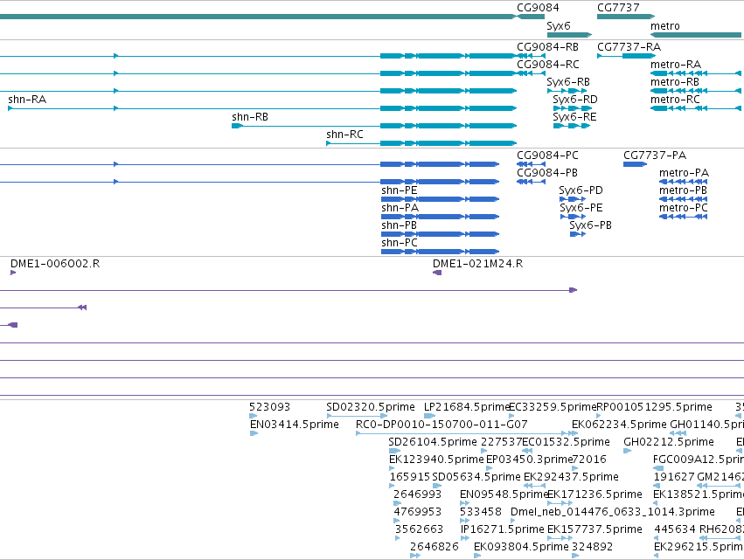Select EST SD26104.5prime
This screenshot has width=744, height=560.
tap(395, 451)
